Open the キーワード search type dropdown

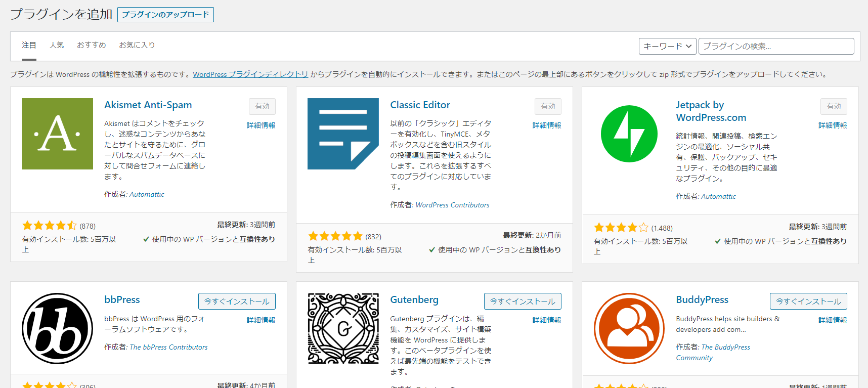click(667, 46)
